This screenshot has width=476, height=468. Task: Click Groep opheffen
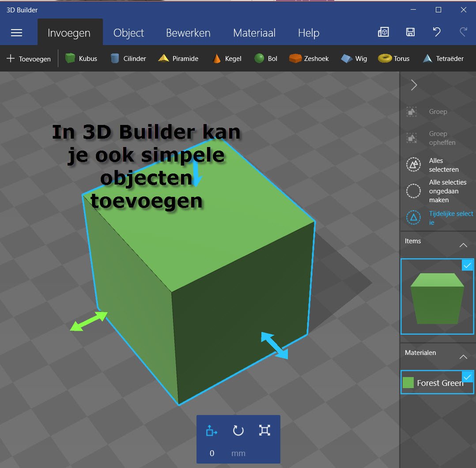click(431, 138)
